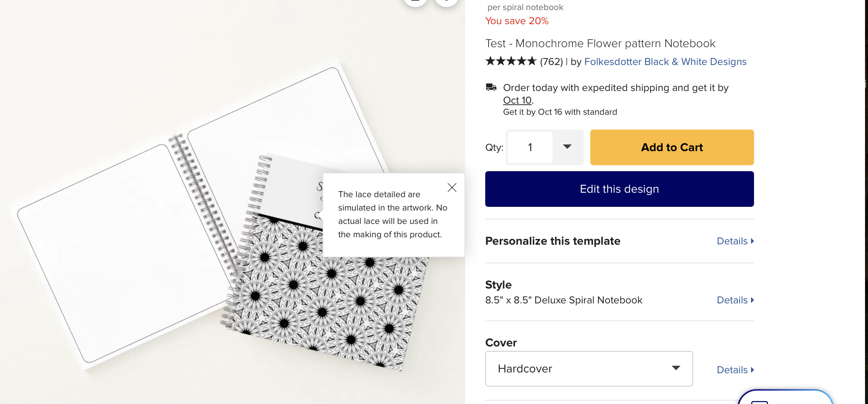
Task: Open the quantity dropdown arrow
Action: (x=567, y=147)
